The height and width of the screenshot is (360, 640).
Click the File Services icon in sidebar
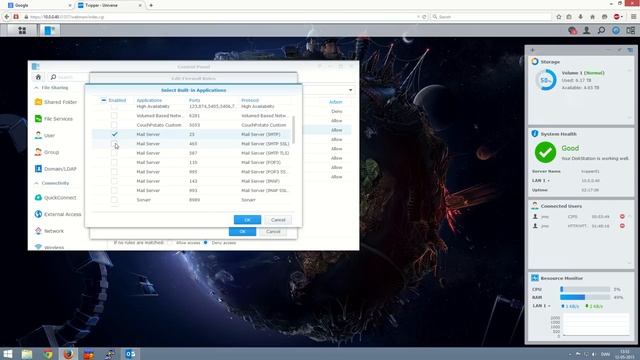pos(38,118)
